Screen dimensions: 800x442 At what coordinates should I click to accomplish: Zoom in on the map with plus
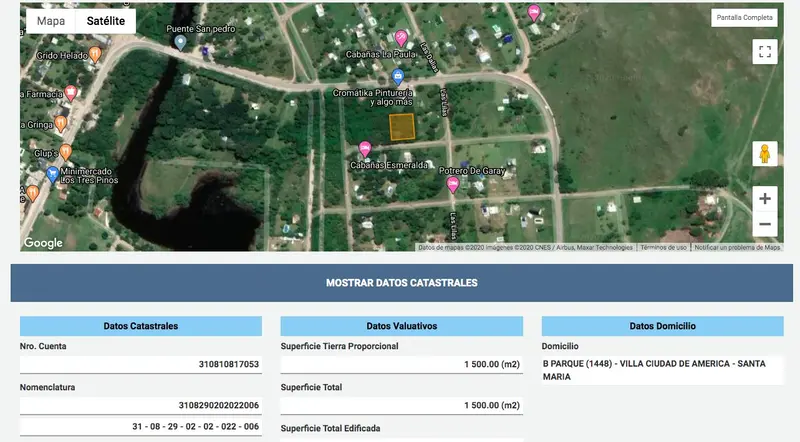click(765, 198)
